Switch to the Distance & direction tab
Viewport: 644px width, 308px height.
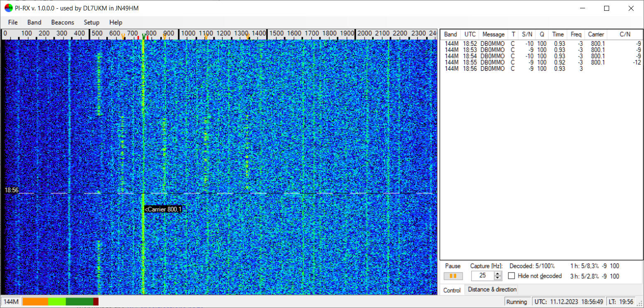(492, 290)
